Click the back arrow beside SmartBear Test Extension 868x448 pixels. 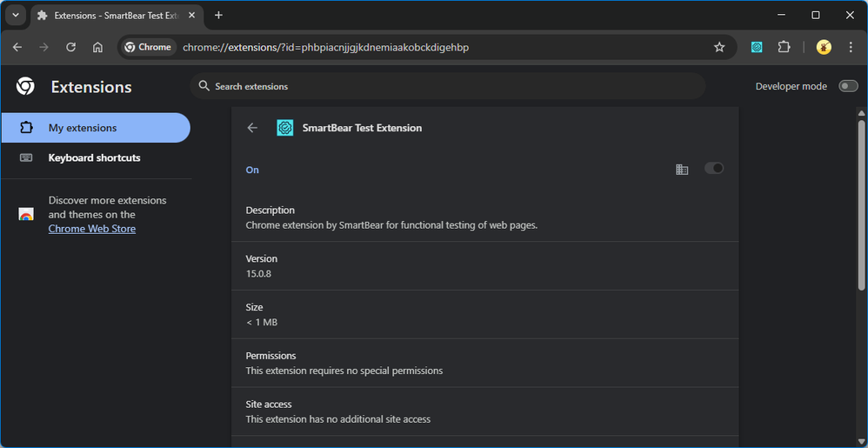[x=252, y=128]
